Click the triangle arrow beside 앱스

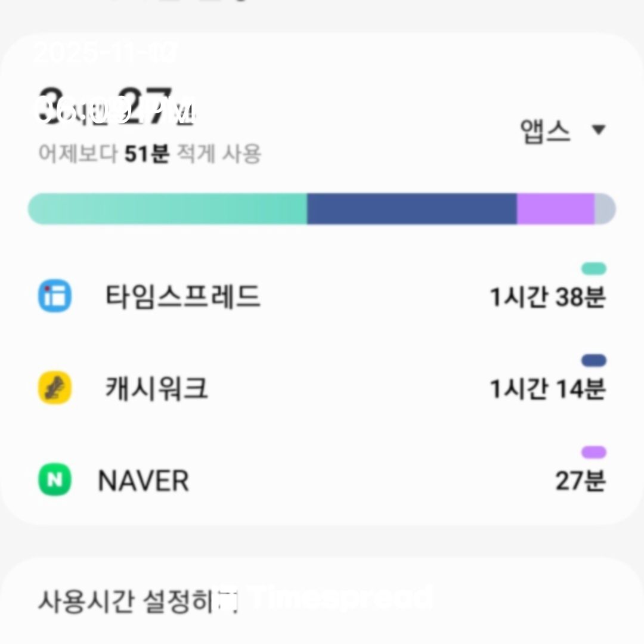(599, 130)
